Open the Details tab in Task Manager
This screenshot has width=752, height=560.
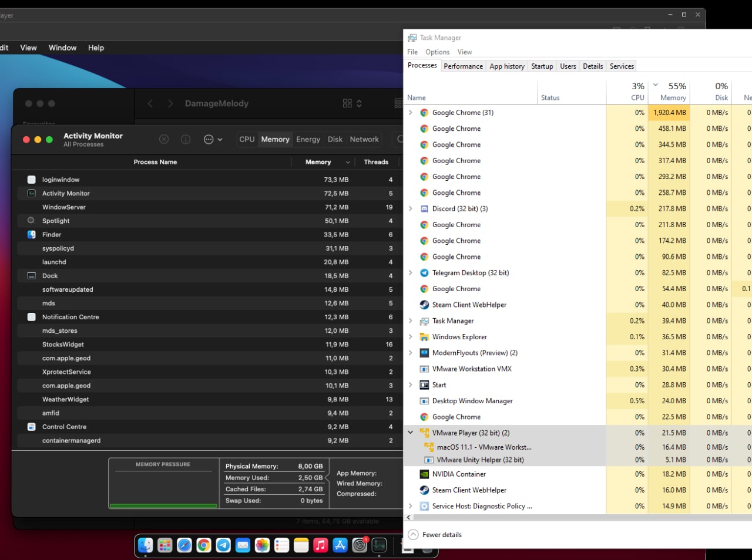click(x=593, y=66)
